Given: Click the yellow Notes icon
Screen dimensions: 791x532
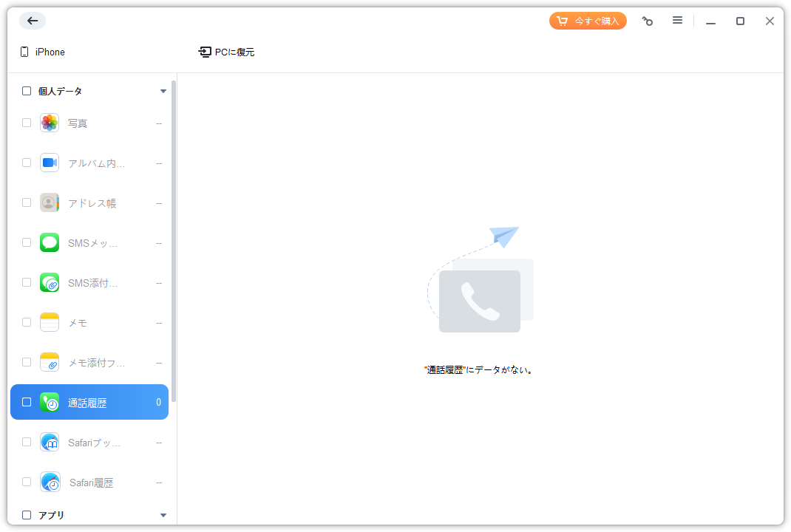Looking at the screenshot, I should pyautogui.click(x=50, y=323).
